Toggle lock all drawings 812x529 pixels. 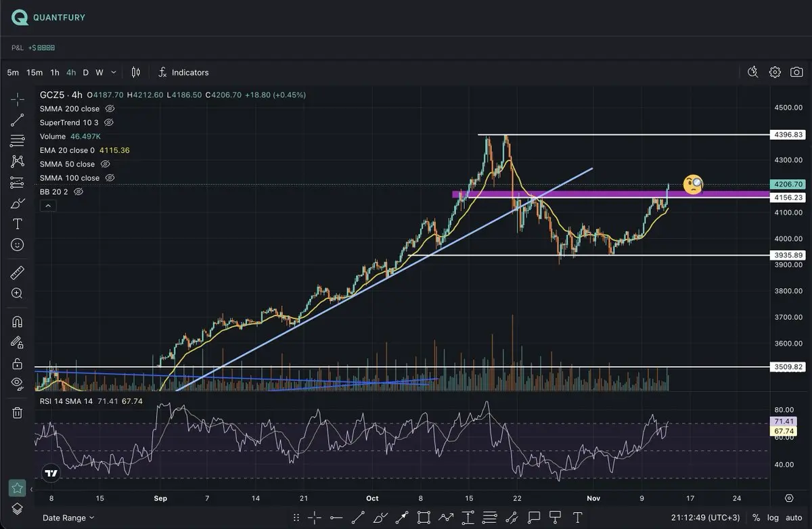click(x=18, y=364)
